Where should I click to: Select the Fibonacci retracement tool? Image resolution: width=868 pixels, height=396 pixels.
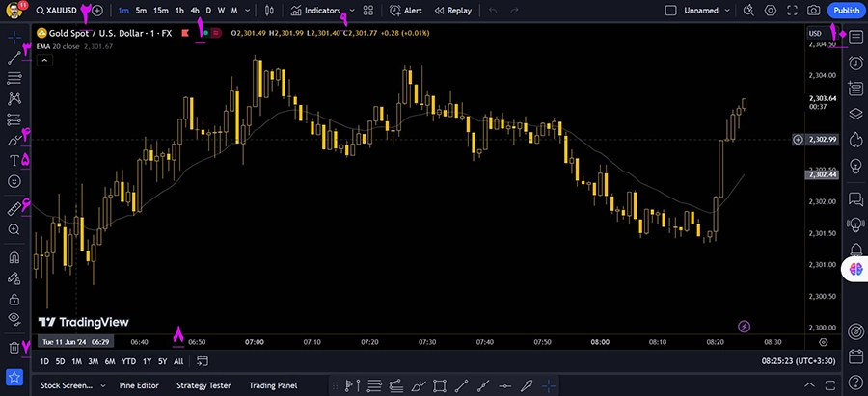(14, 77)
